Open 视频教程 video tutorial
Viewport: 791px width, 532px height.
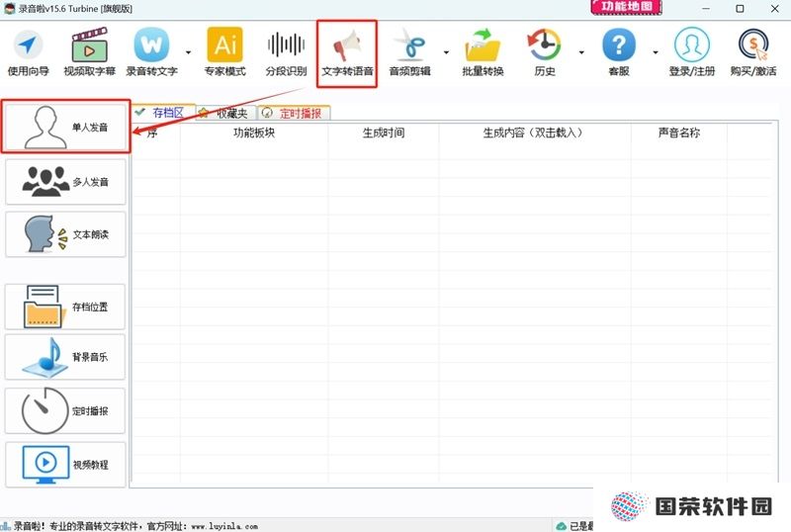coord(65,465)
